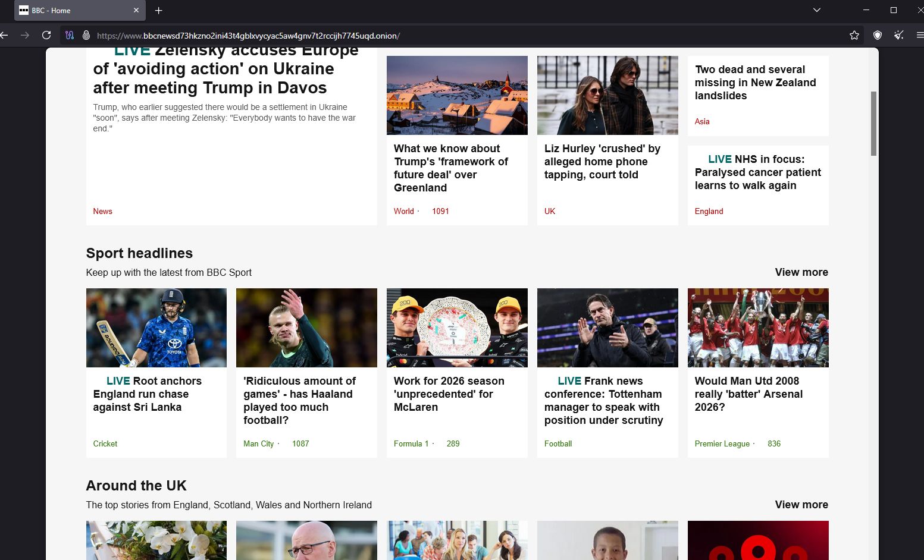Image resolution: width=924 pixels, height=560 pixels.
Task: Open the application hamburger menu
Action: [x=919, y=36]
